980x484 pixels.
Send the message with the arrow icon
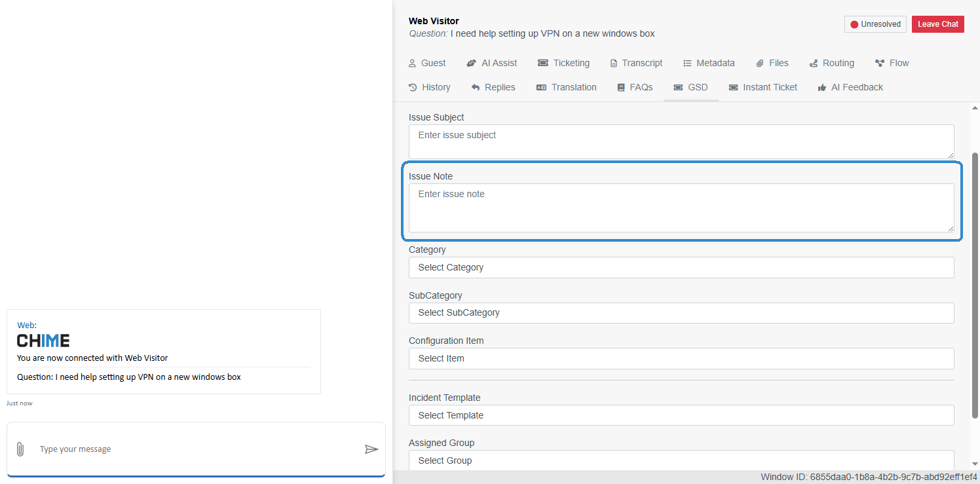(371, 449)
